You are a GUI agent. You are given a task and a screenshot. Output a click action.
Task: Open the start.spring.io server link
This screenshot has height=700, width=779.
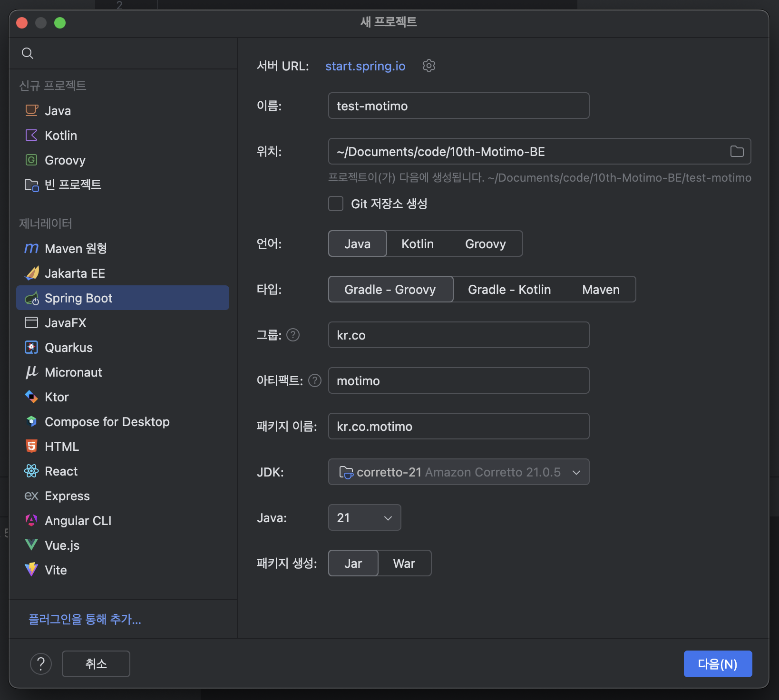(365, 66)
